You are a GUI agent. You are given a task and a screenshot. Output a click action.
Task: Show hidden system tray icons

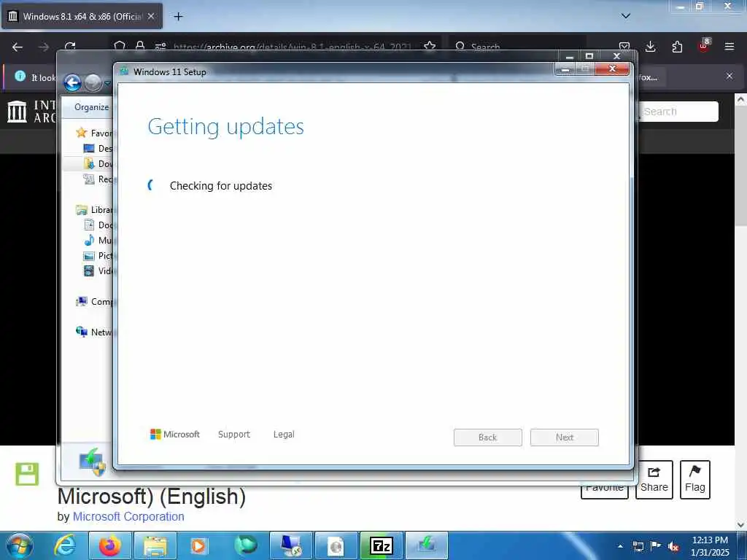tap(620, 546)
